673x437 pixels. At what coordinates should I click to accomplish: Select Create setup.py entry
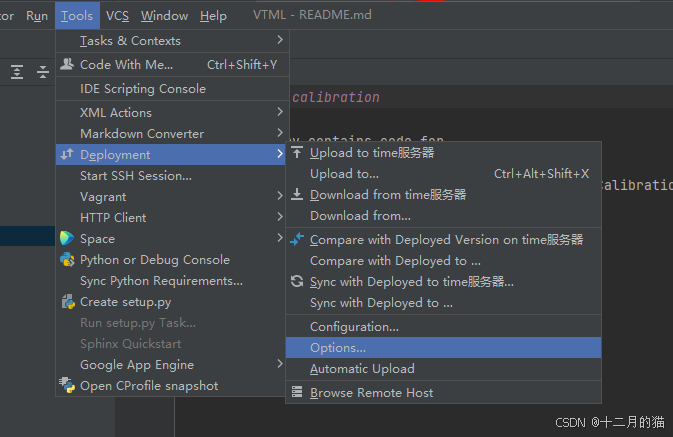(x=171, y=302)
